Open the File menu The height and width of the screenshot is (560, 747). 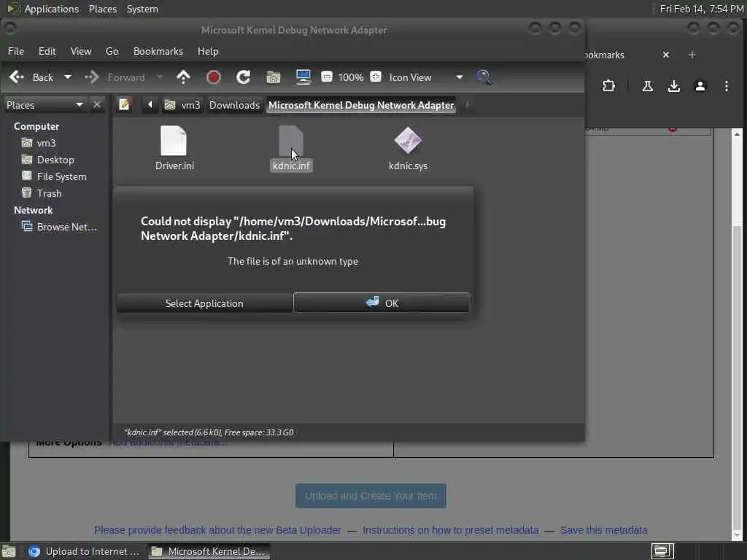[16, 52]
